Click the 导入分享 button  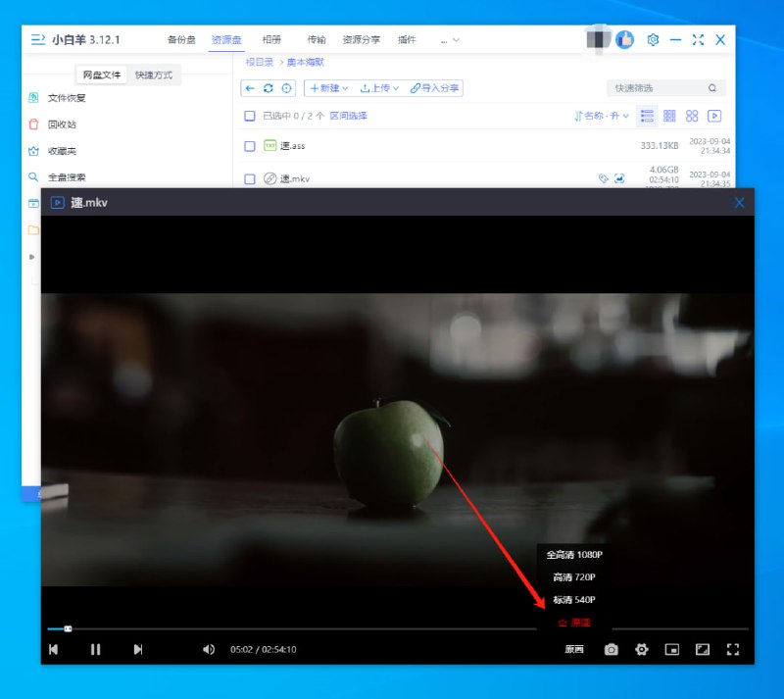pyautogui.click(x=436, y=88)
